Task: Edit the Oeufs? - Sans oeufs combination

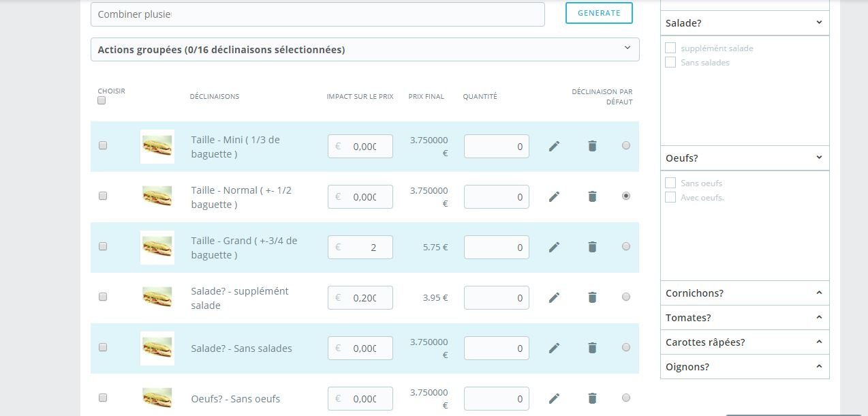Action: coord(554,398)
